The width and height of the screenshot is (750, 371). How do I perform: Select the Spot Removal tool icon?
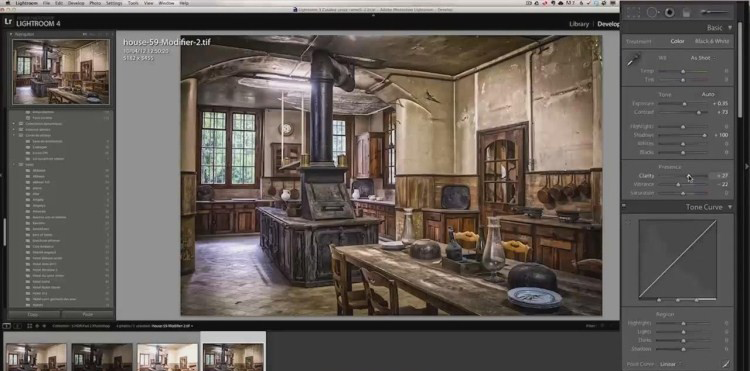(x=652, y=12)
